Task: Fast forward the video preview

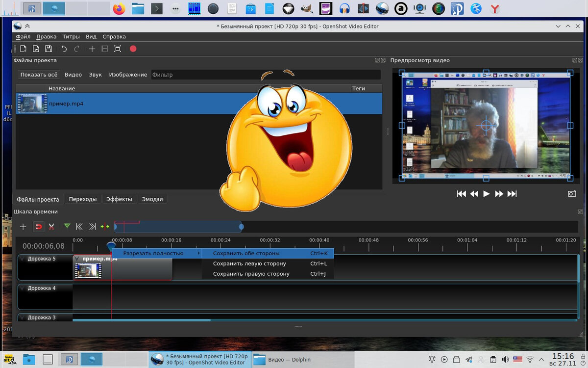Action: tap(499, 194)
